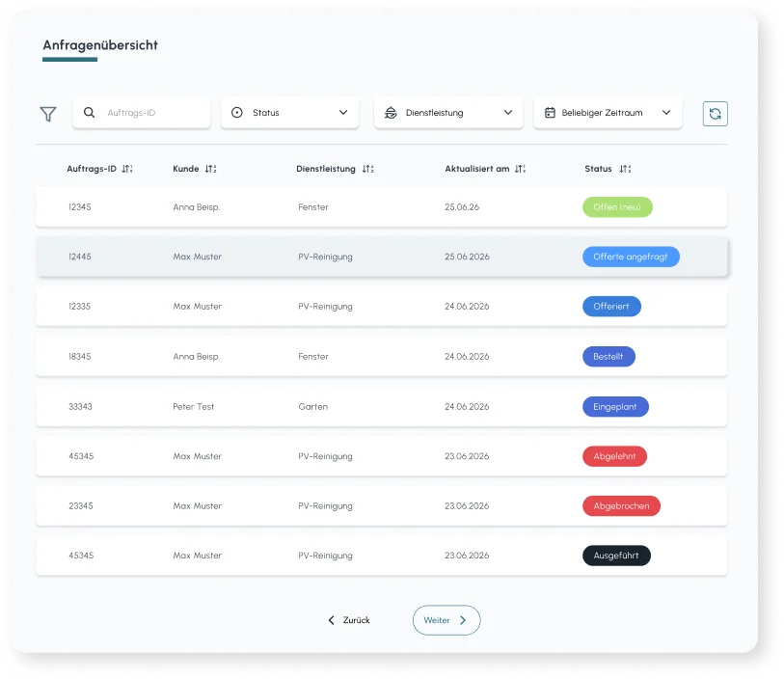The image size is (784, 679).
Task: Select the Anfragenübersicht tab heading
Action: click(x=100, y=45)
